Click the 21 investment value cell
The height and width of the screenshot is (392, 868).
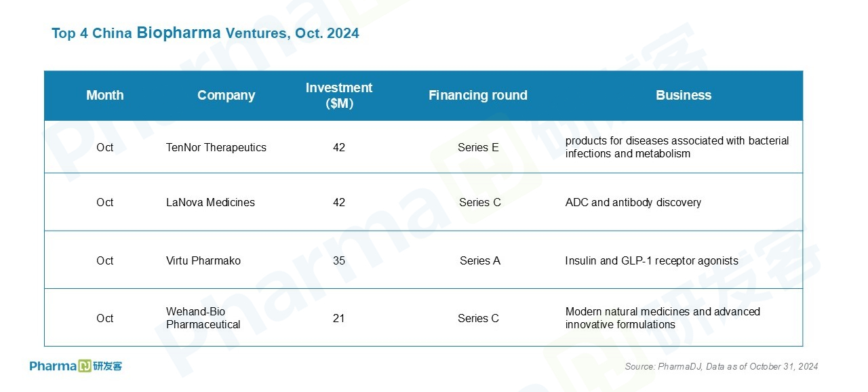pos(339,318)
